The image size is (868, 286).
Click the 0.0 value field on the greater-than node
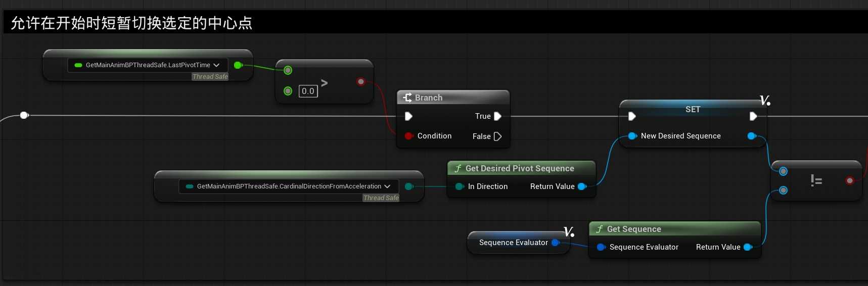308,91
